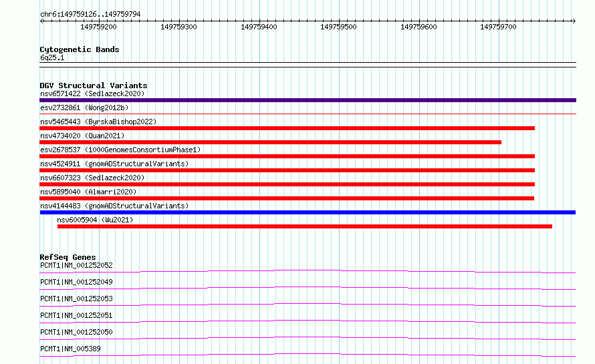
Task: Click ruler position 149759500
Action: pyautogui.click(x=338, y=27)
